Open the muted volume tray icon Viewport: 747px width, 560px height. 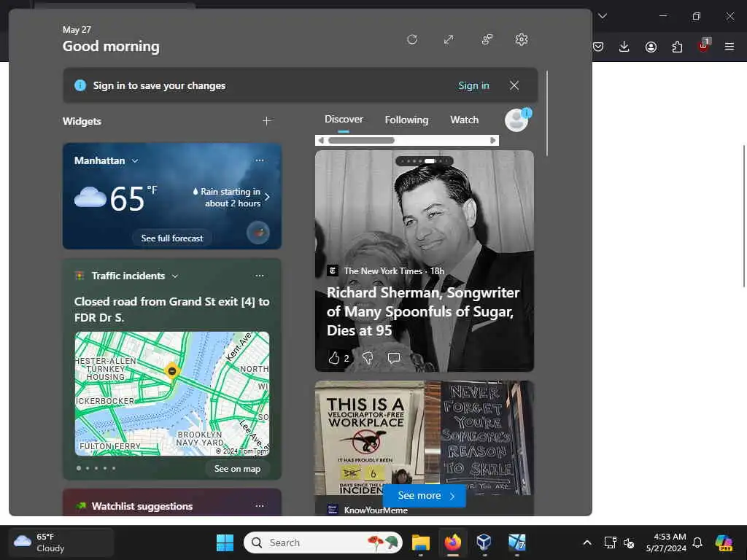pyautogui.click(x=629, y=542)
